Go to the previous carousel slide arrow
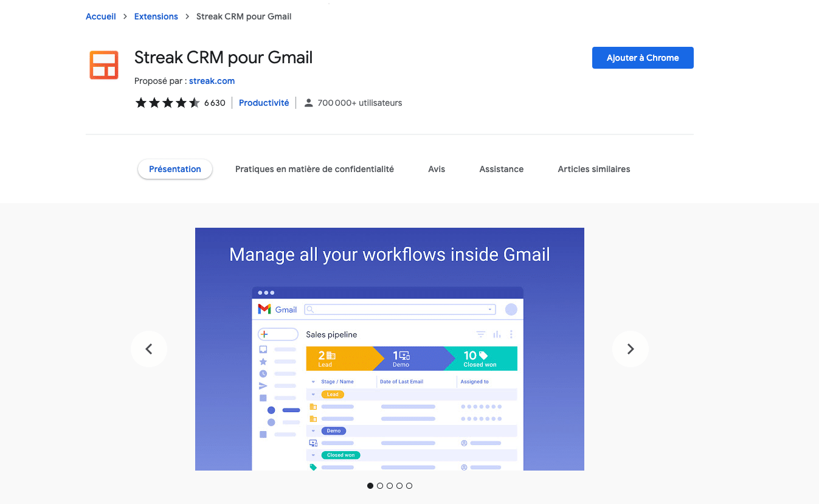 149,349
